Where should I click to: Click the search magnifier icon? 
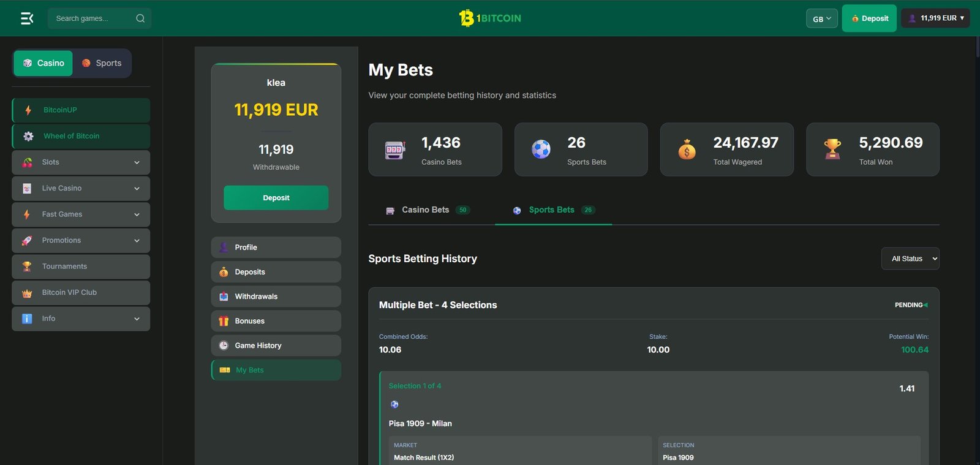coord(140,18)
